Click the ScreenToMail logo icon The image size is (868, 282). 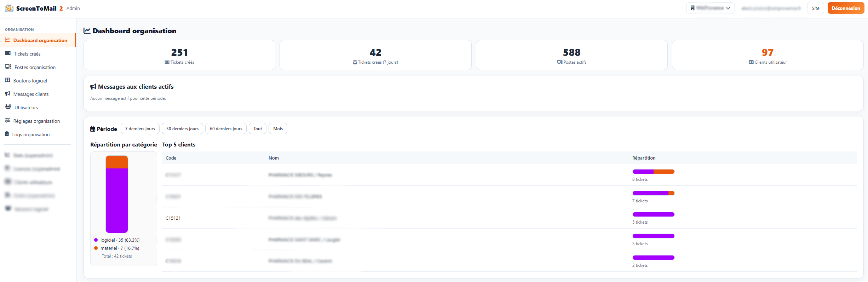tap(9, 8)
